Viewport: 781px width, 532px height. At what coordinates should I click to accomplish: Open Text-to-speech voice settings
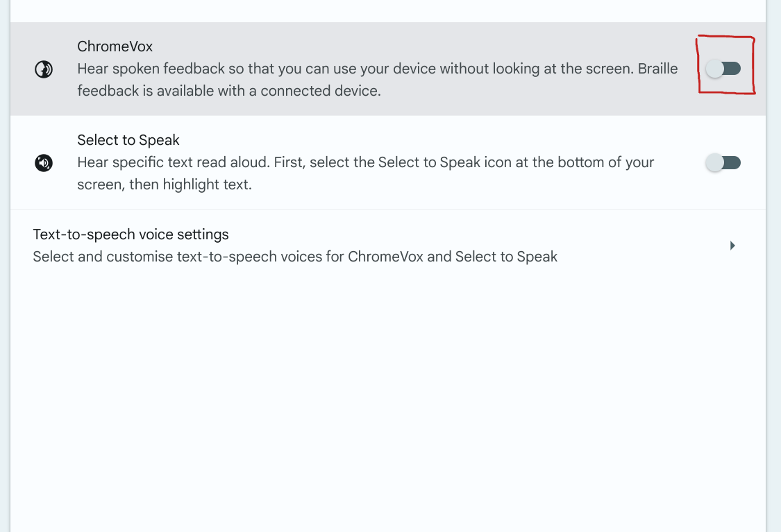pos(131,234)
